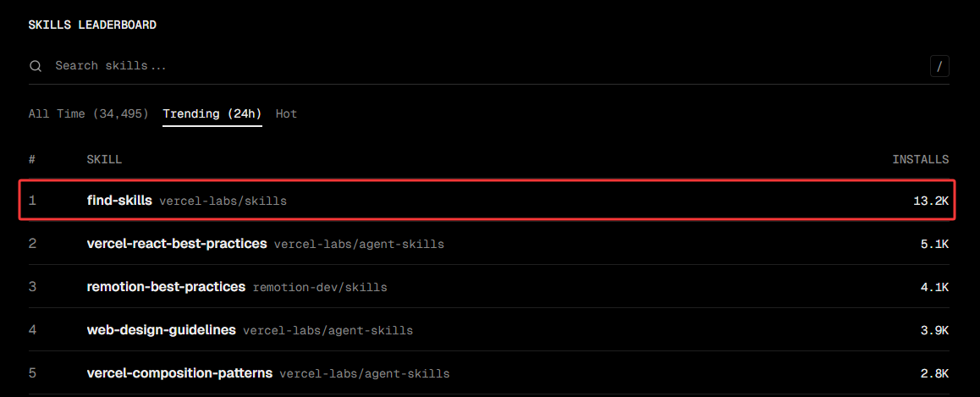Click the SKILLS LEADERBOARD heading
The height and width of the screenshot is (397, 980).
tap(92, 25)
